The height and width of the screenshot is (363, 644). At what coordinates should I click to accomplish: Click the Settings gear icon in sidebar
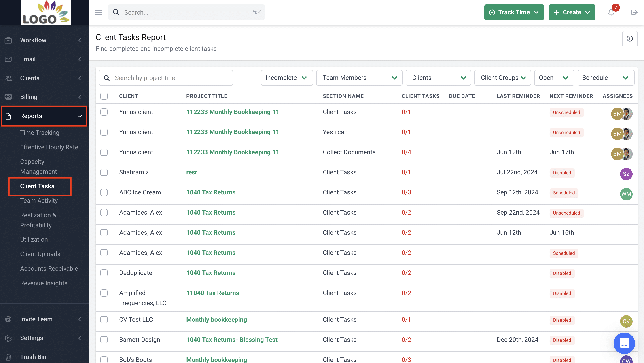pyautogui.click(x=8, y=338)
